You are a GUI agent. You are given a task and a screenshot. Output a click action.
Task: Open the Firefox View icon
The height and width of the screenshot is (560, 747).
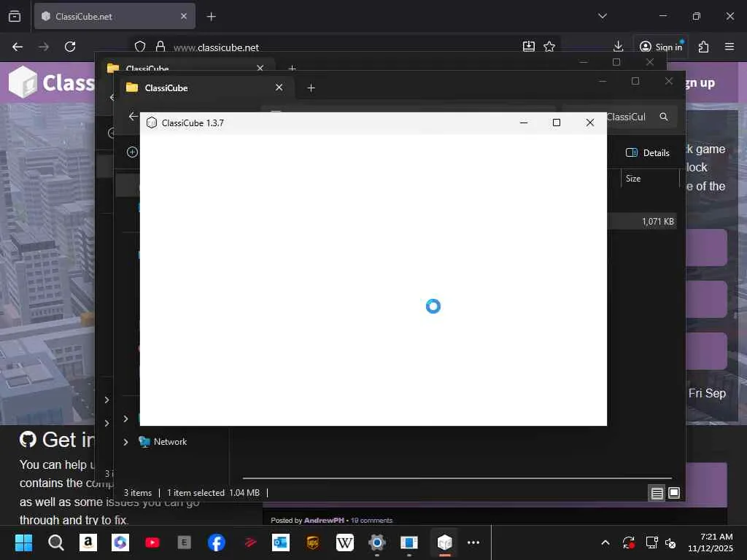(15, 16)
